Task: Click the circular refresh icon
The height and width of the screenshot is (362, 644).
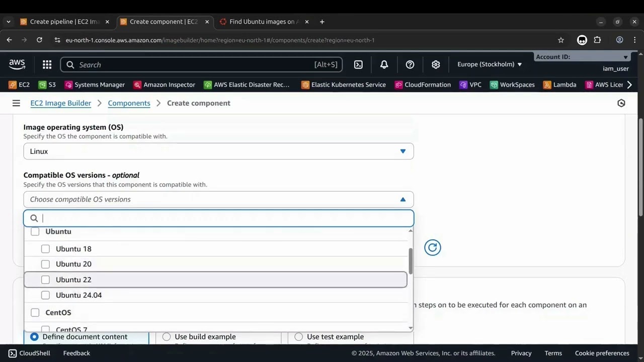Action: click(x=432, y=247)
